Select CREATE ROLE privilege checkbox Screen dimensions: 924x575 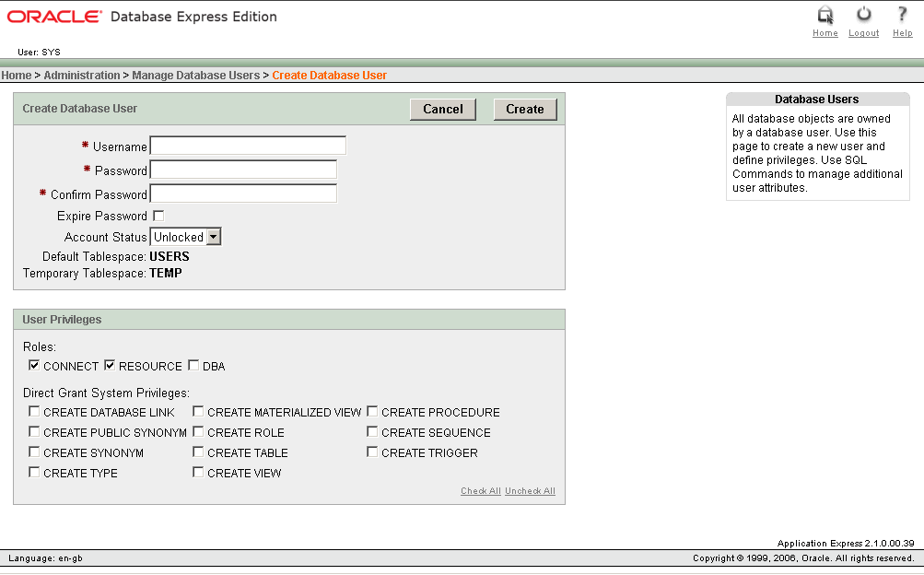tap(198, 432)
